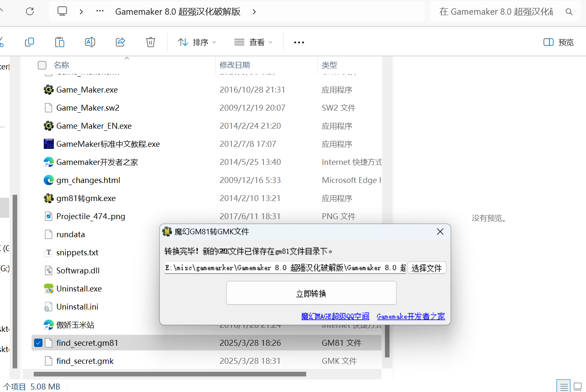Sort files by the 名称 column header
Image resolution: width=586 pixels, height=392 pixels.
pos(61,65)
